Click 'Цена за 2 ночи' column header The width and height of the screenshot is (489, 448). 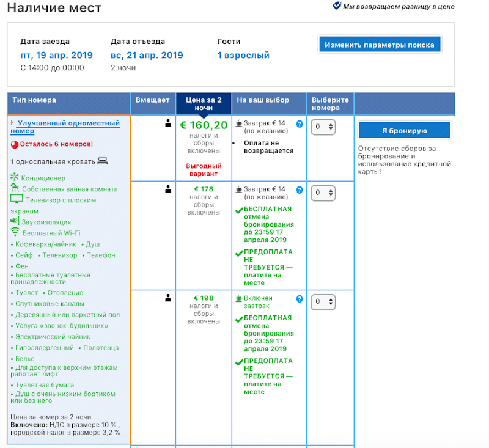[x=204, y=104]
